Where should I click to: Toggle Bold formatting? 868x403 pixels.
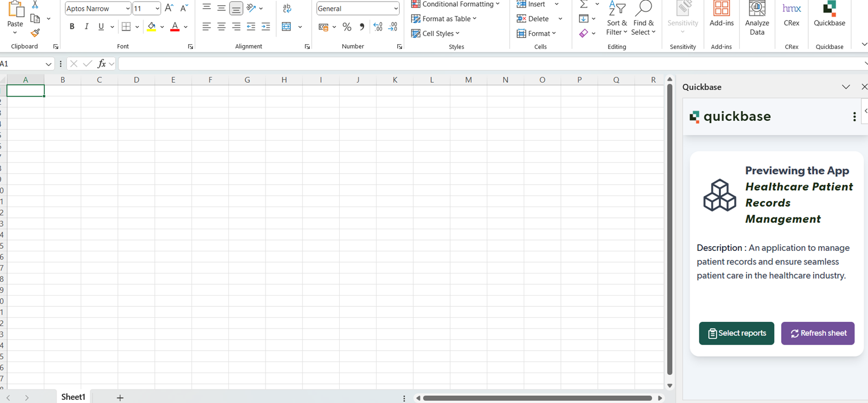72,27
